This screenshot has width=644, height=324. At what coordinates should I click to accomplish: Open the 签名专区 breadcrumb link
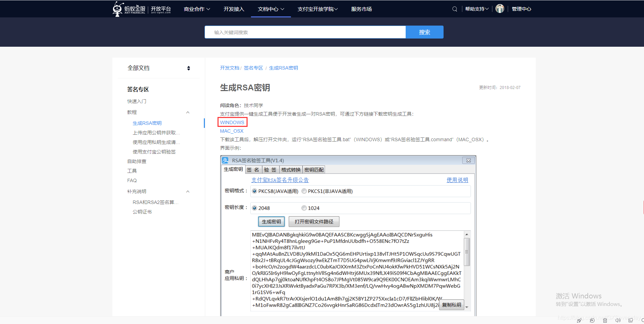pos(253,68)
